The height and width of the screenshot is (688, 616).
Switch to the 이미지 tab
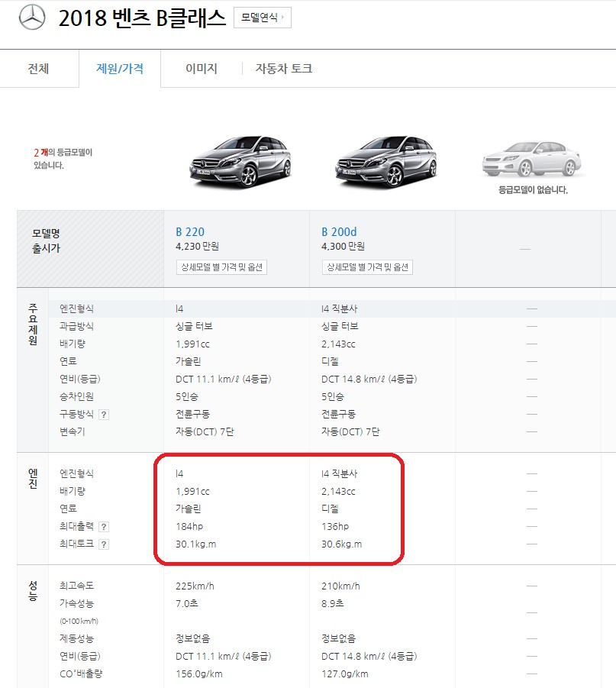click(198, 68)
